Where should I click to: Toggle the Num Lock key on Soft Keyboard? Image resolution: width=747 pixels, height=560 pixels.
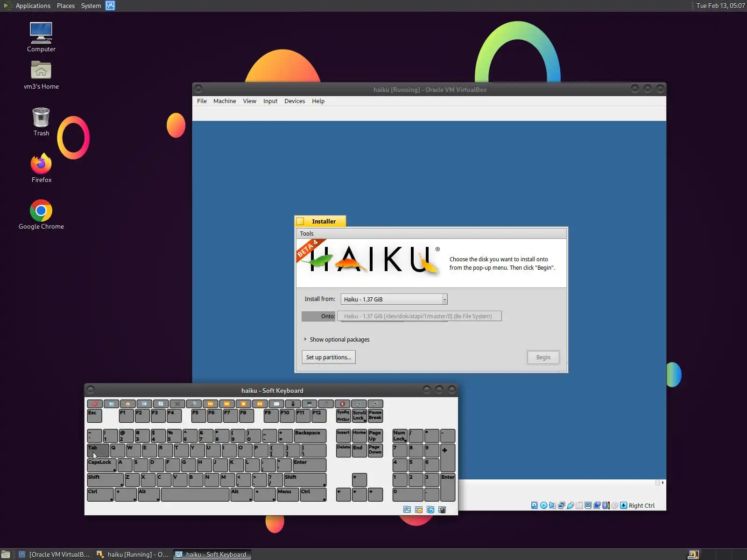click(x=400, y=435)
